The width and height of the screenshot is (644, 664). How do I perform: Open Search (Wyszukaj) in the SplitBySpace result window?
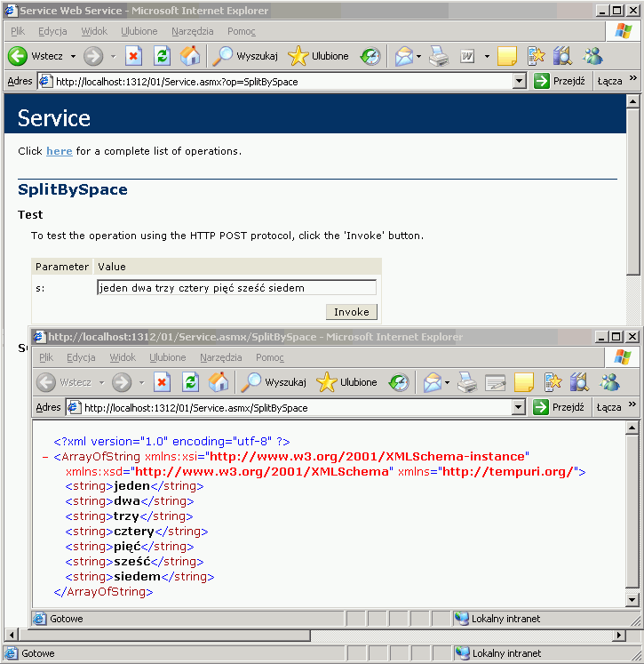click(x=274, y=382)
